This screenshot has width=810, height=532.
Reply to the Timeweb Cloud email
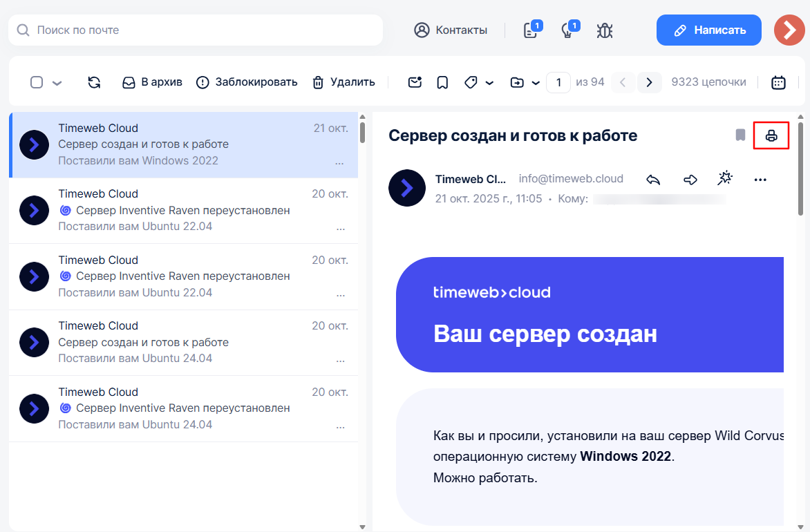tap(652, 178)
